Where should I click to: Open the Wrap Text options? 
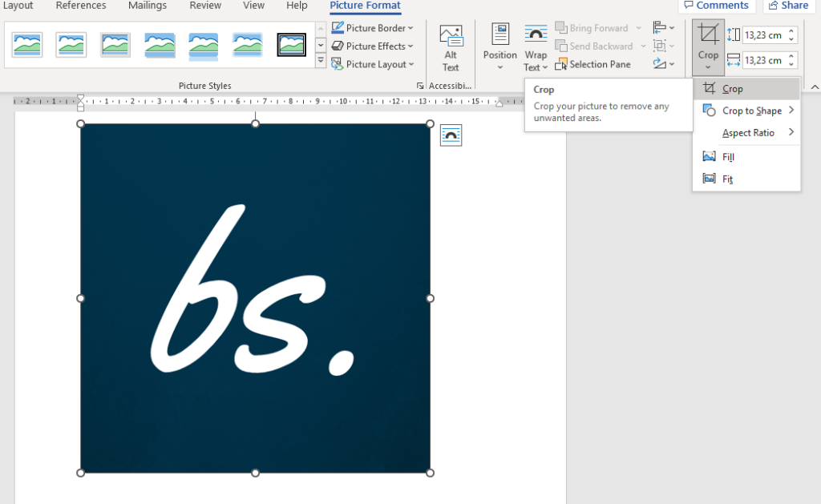click(536, 47)
